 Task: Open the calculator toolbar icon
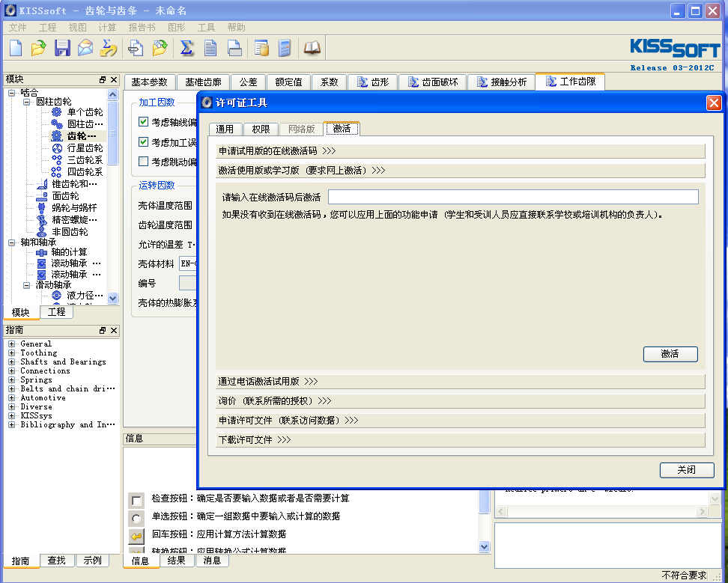coord(285,48)
